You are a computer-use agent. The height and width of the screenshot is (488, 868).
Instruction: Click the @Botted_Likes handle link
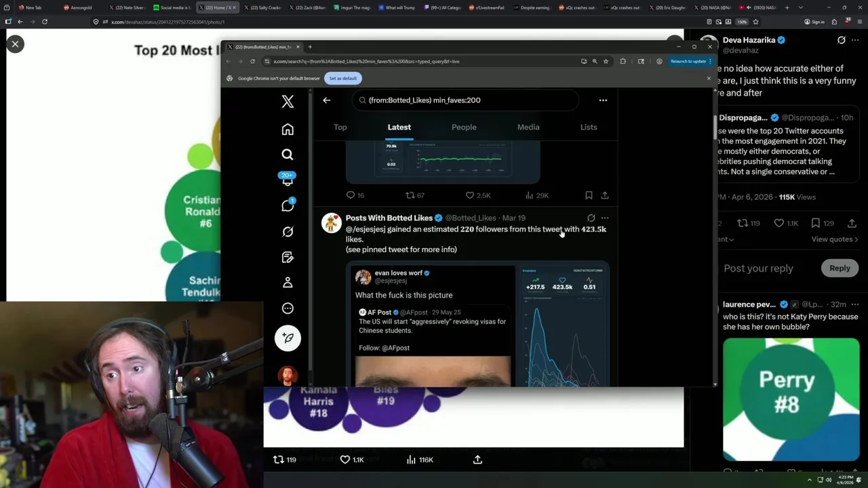pyautogui.click(x=471, y=218)
